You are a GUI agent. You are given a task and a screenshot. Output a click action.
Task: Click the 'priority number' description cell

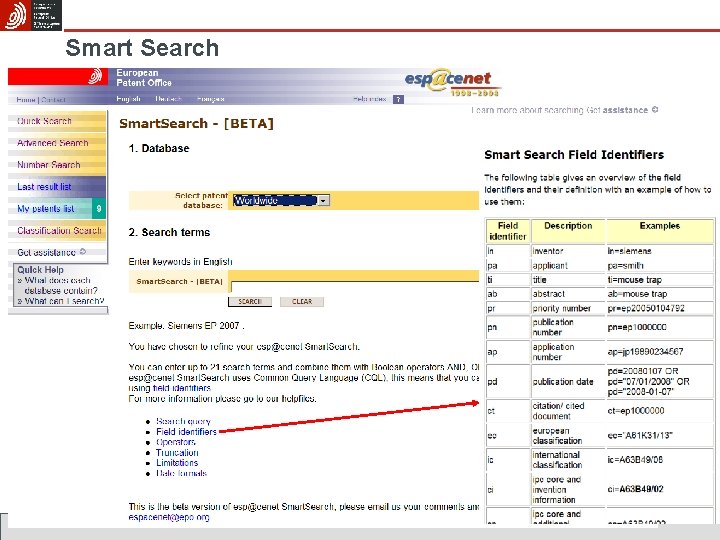click(568, 308)
